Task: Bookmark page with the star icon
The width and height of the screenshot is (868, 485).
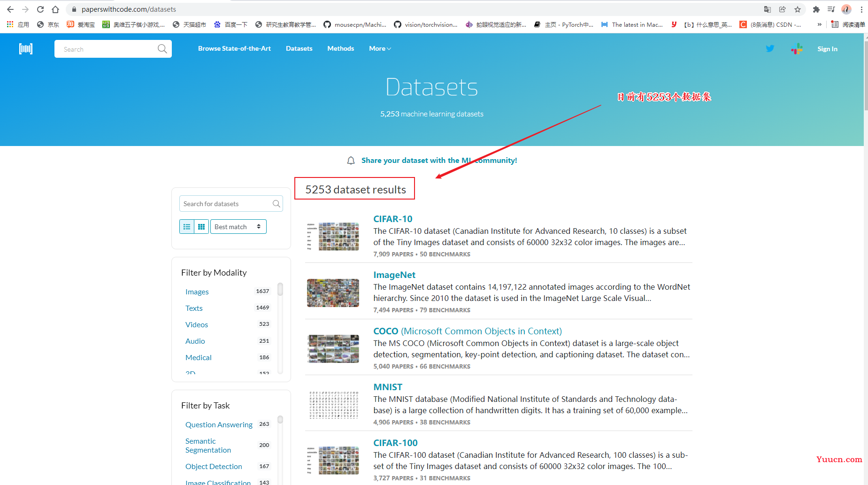Action: pyautogui.click(x=798, y=9)
